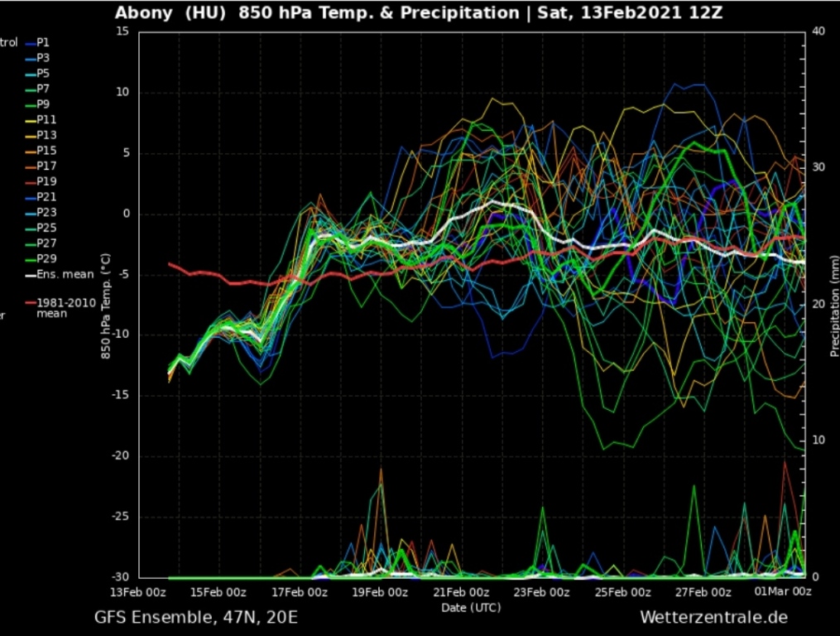
Task: Click the P29 legend entry
Action: pyautogui.click(x=46, y=259)
